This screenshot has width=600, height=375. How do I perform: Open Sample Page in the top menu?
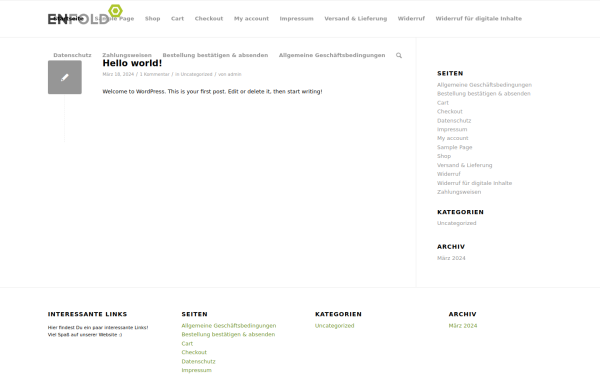pos(114,18)
